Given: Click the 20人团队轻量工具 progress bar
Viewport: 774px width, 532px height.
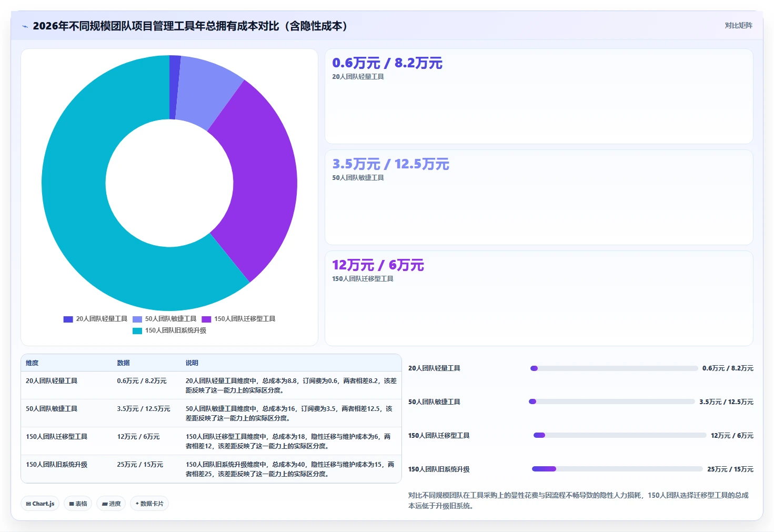Looking at the screenshot, I should [x=614, y=368].
